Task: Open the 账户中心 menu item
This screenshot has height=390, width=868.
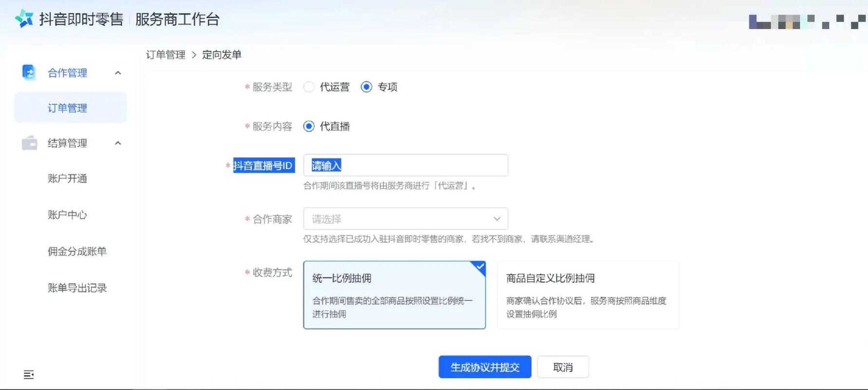Action: point(67,214)
